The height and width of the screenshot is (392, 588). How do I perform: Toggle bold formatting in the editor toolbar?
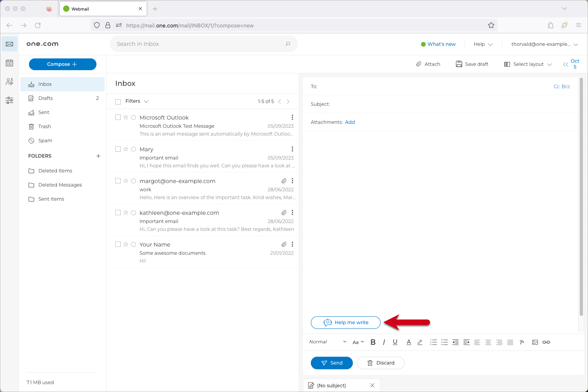pyautogui.click(x=373, y=342)
